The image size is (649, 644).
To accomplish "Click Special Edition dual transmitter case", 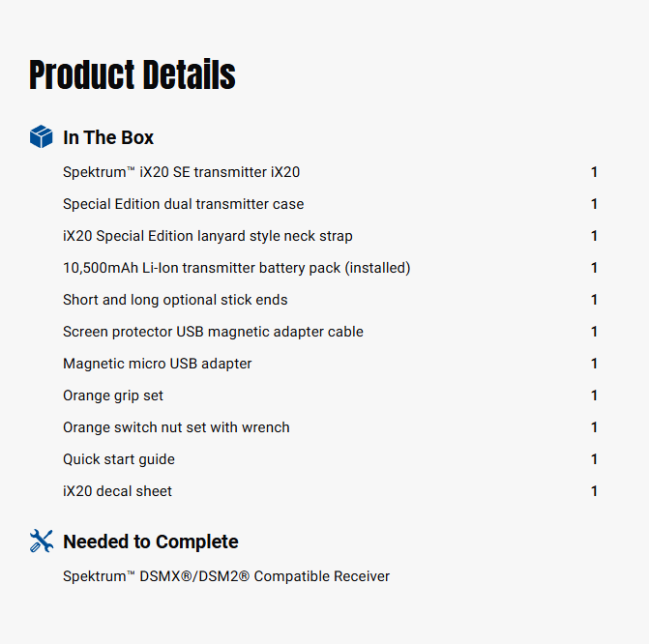I will (x=183, y=204).
